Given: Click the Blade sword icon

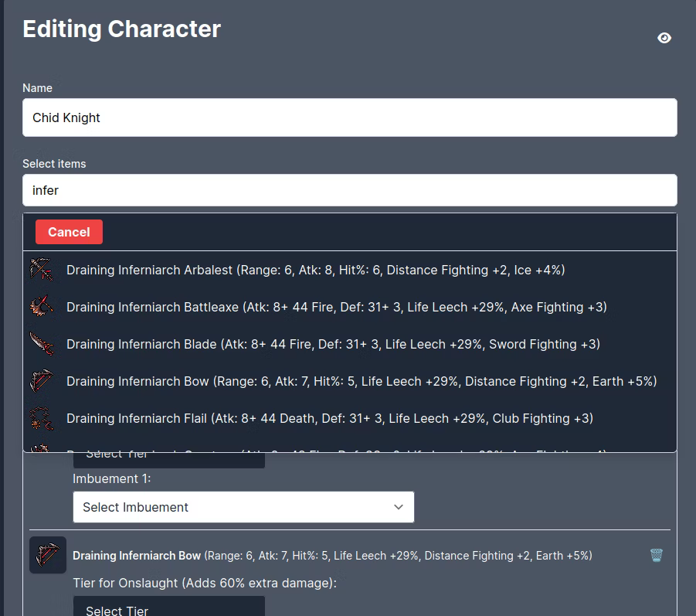Looking at the screenshot, I should pyautogui.click(x=41, y=344).
